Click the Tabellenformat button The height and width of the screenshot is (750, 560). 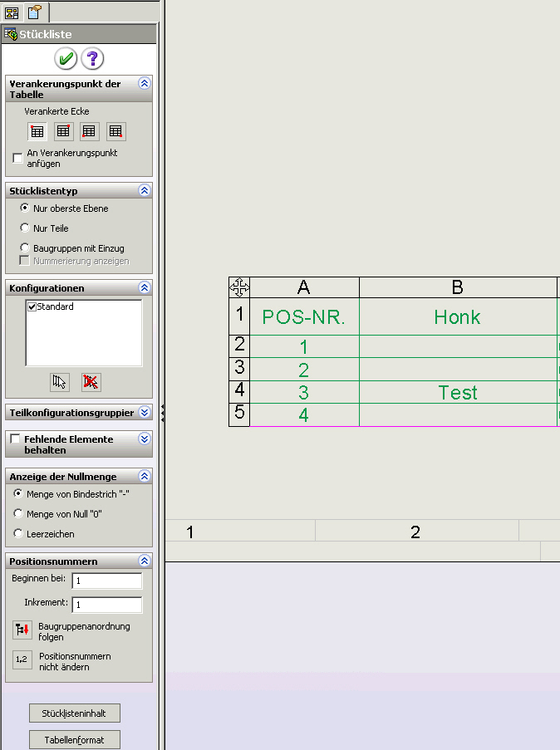75,740
